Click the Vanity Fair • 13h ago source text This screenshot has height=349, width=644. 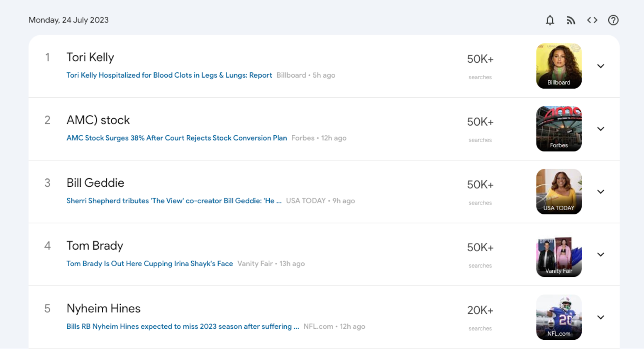[271, 264]
